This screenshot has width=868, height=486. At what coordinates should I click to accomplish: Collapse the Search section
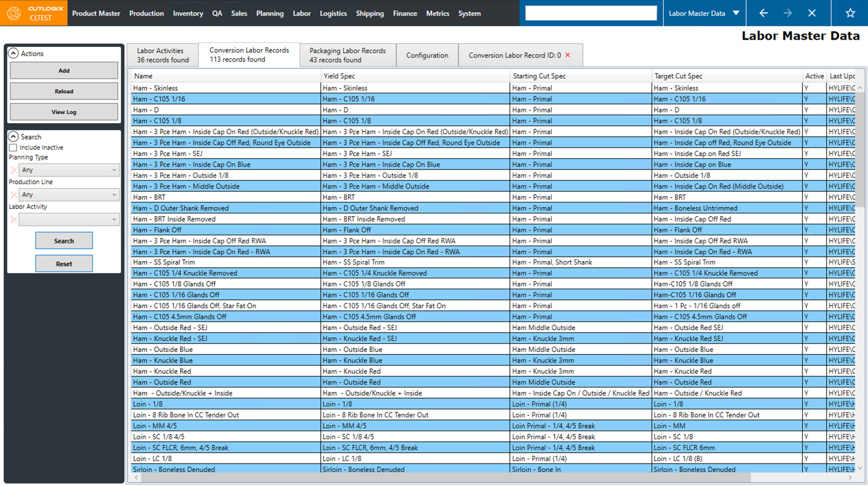click(13, 136)
